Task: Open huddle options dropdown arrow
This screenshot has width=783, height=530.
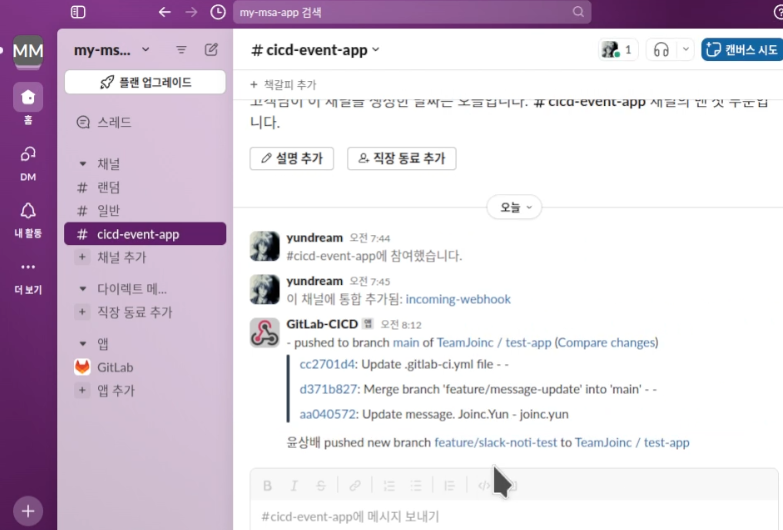Action: point(686,49)
